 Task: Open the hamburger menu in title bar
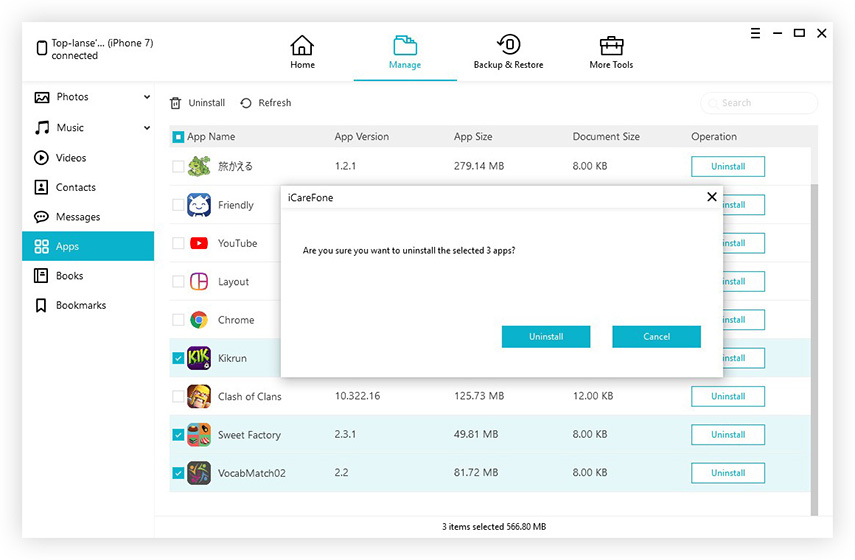(x=755, y=33)
